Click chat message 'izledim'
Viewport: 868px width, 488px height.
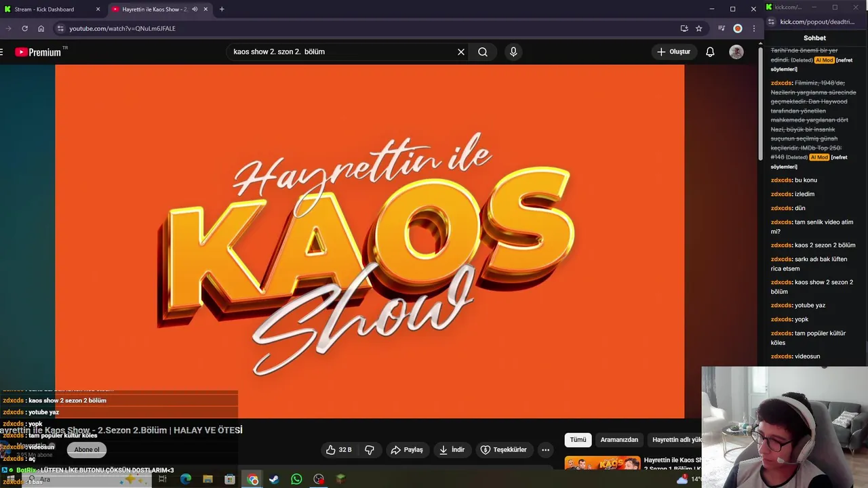804,194
